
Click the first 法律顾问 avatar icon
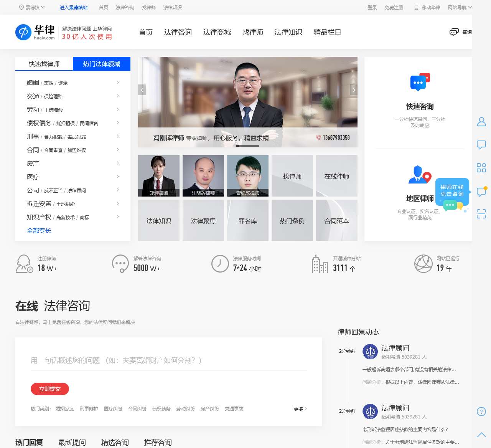coord(370,352)
